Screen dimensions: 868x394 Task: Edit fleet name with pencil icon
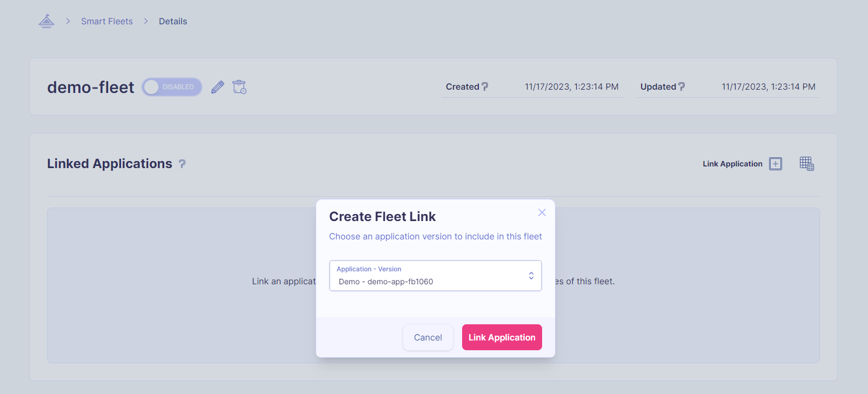coord(218,87)
